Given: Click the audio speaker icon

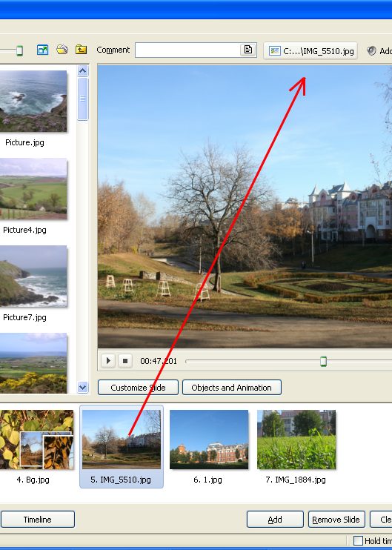Looking at the screenshot, I should coord(371,51).
